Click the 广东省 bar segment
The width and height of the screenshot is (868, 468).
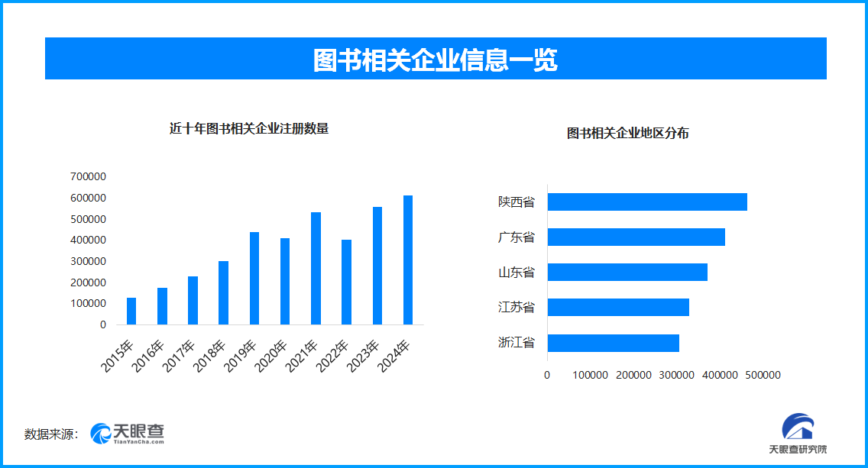click(x=636, y=237)
